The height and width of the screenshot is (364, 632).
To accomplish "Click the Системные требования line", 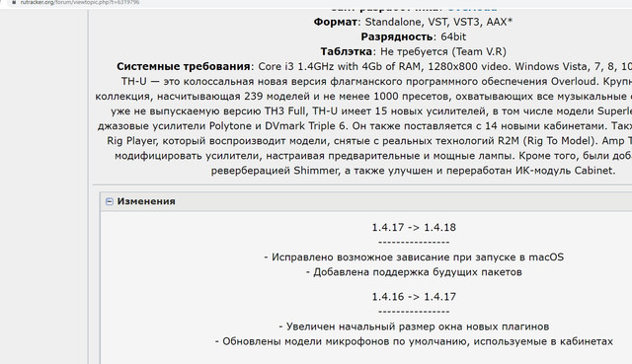I will click(x=374, y=66).
